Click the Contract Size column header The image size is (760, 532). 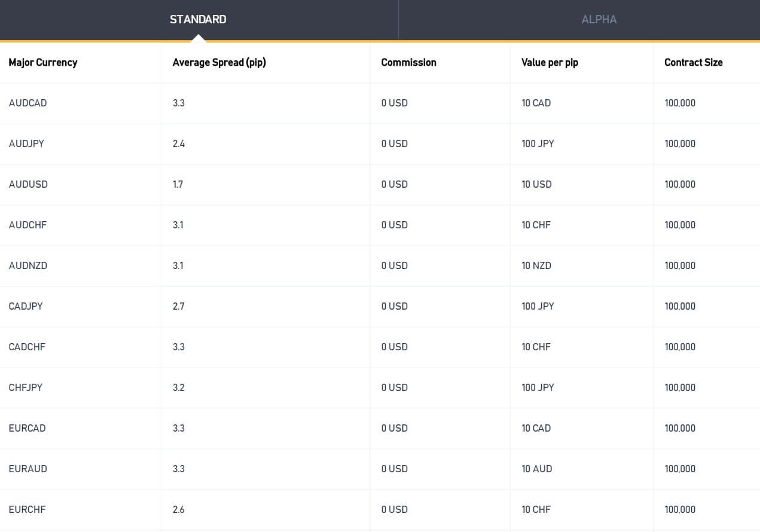694,62
